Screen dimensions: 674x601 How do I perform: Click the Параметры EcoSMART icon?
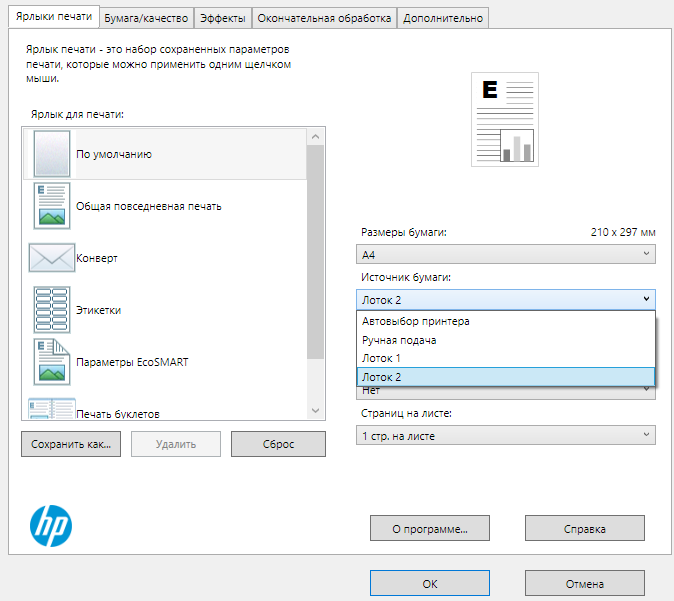pyautogui.click(x=52, y=362)
